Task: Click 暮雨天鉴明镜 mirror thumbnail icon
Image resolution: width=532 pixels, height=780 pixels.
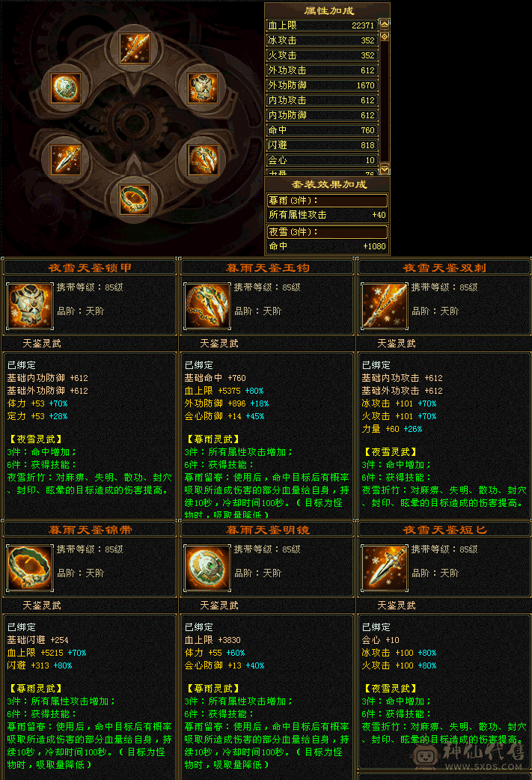Action: point(207,568)
